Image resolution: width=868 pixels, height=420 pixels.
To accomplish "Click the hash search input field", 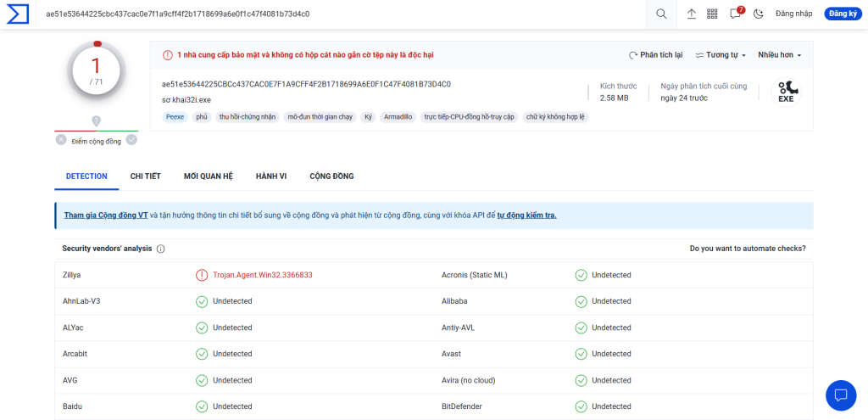I will pos(339,14).
